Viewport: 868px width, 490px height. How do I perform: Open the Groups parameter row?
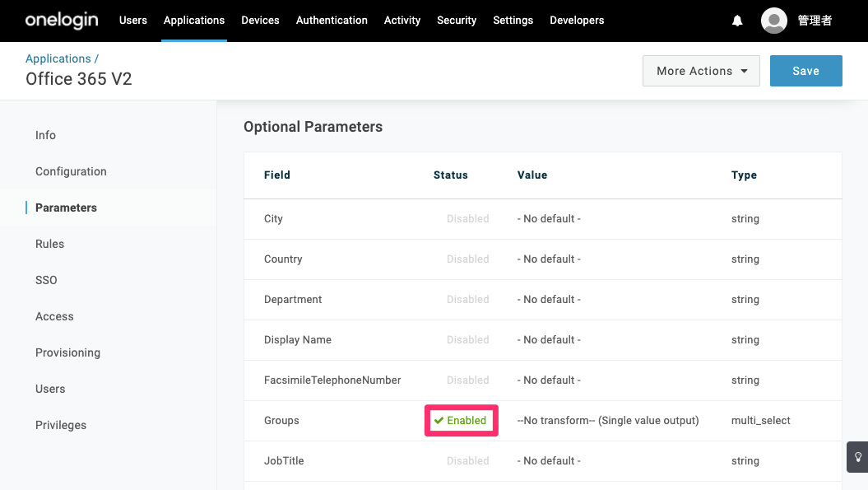(542, 421)
